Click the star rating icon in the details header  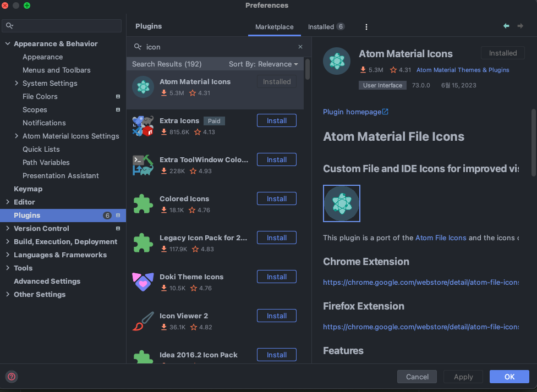(x=393, y=70)
